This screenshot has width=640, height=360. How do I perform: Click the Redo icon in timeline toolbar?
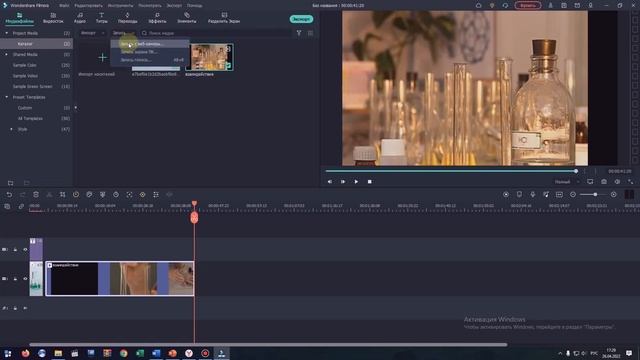22,195
